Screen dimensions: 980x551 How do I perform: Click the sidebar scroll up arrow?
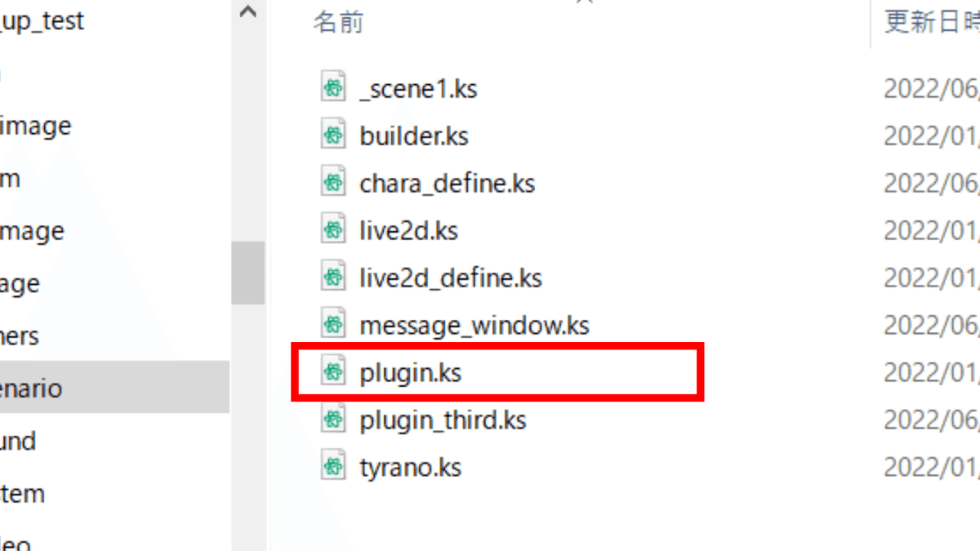248,13
